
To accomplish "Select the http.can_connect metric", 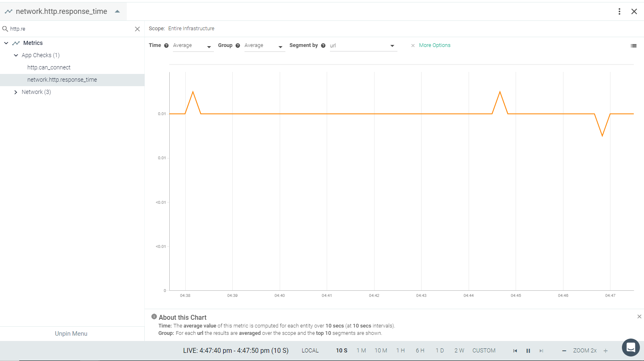I will pos(49,67).
